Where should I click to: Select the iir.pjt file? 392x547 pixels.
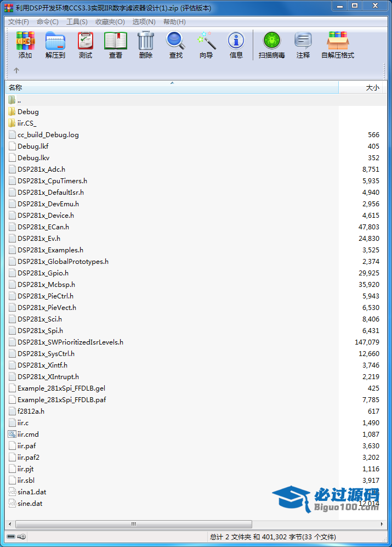21,469
